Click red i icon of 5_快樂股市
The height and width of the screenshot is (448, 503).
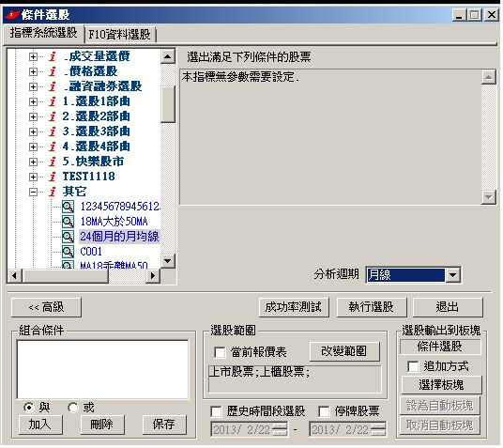(53, 162)
